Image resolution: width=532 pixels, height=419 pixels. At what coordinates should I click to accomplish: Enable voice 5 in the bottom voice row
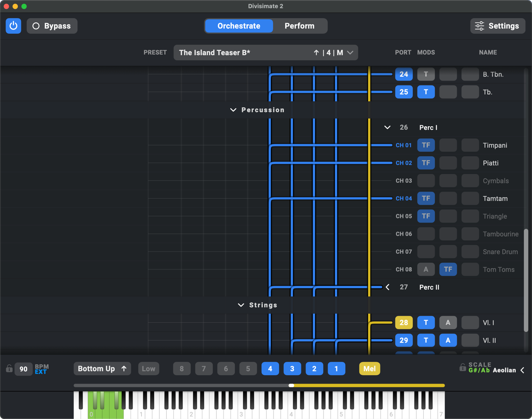248,369
